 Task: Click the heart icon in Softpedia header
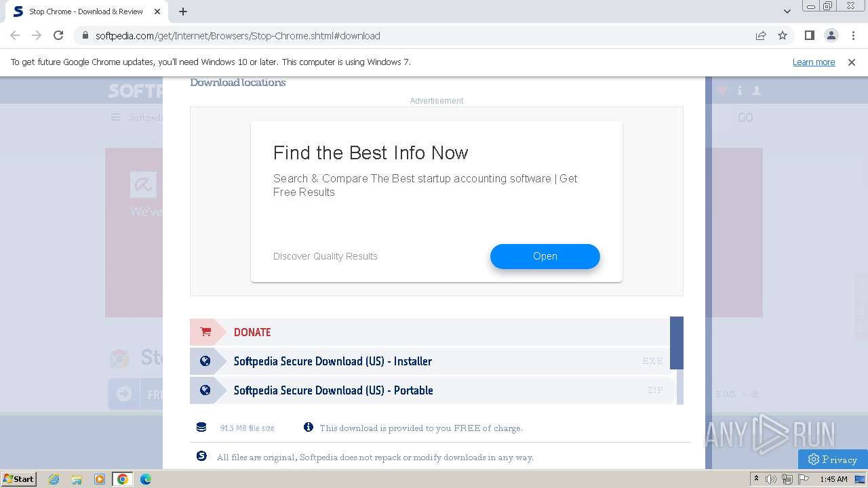[x=723, y=90]
